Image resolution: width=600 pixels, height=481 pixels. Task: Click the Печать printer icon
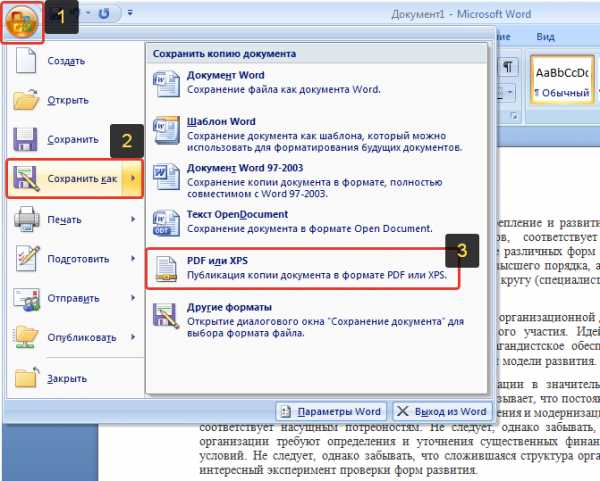(26, 219)
